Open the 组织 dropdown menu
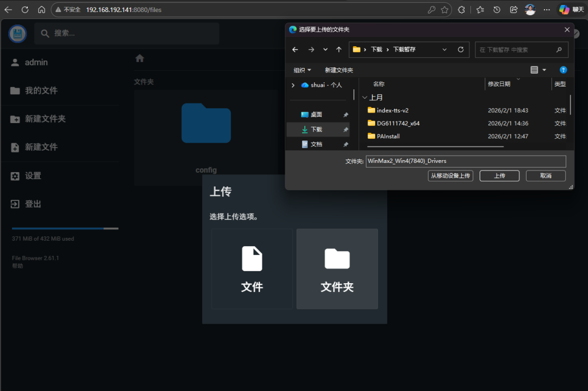This screenshot has height=391, width=588. pos(302,70)
